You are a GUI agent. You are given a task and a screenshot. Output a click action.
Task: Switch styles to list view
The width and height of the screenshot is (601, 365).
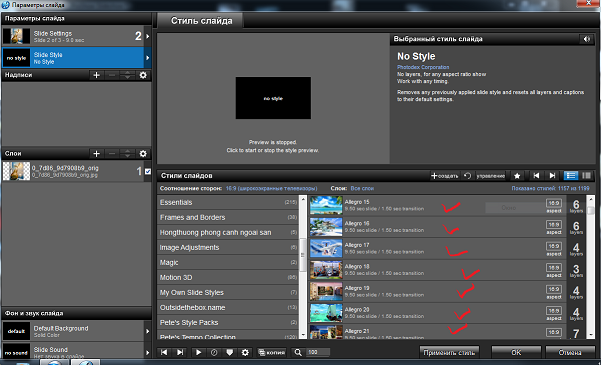(x=571, y=176)
